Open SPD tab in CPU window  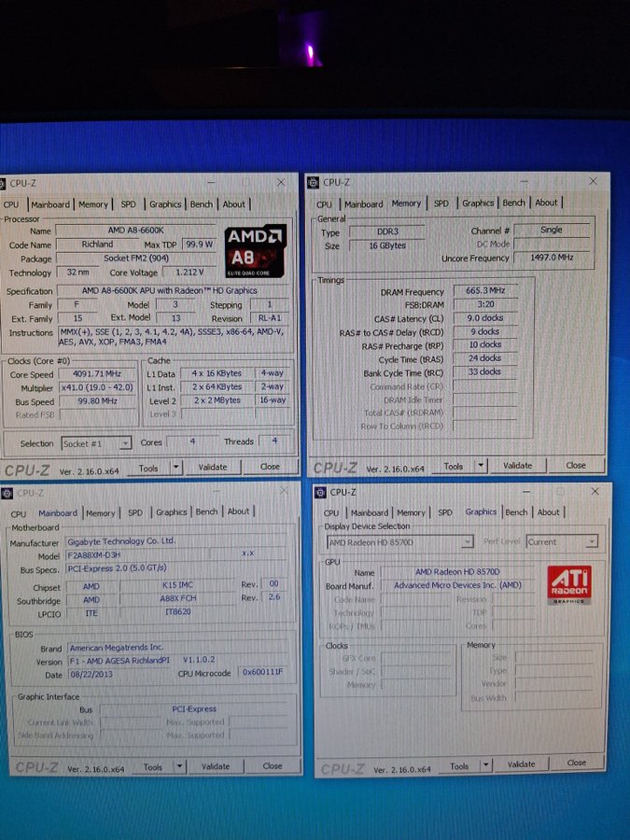(x=128, y=204)
